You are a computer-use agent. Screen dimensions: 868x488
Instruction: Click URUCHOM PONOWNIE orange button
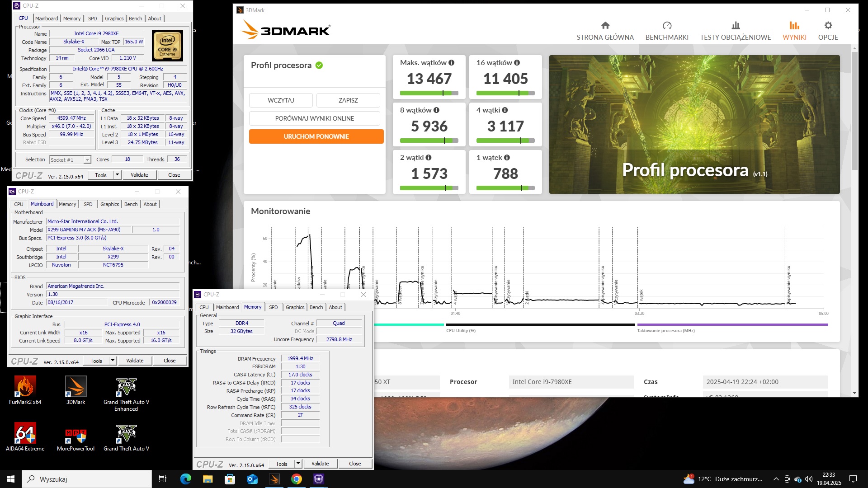[316, 136]
